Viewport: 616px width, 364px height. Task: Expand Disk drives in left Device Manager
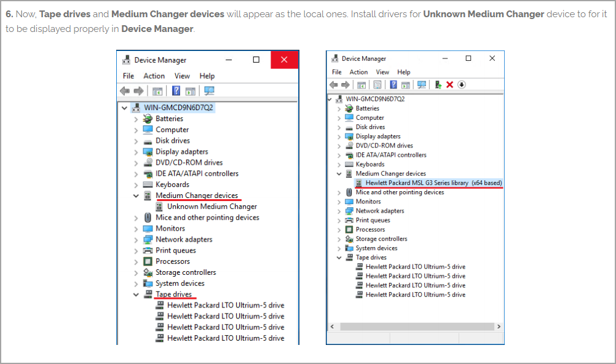coord(136,141)
